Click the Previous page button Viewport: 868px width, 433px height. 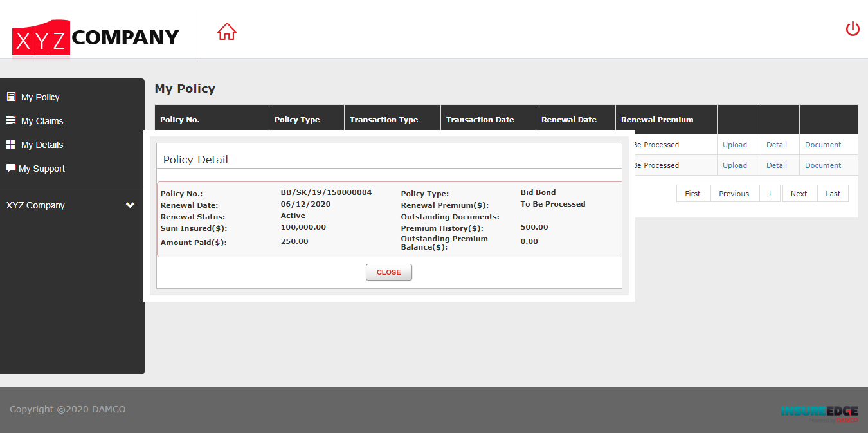tap(734, 194)
